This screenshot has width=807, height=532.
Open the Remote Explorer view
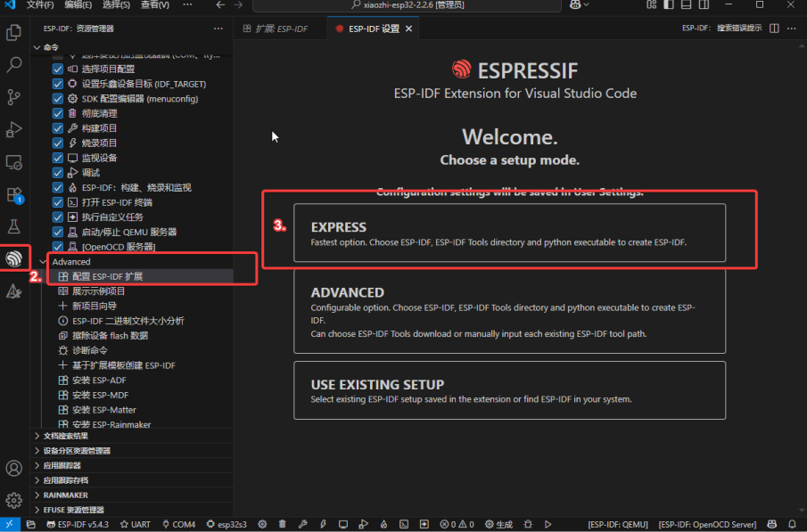(x=14, y=162)
